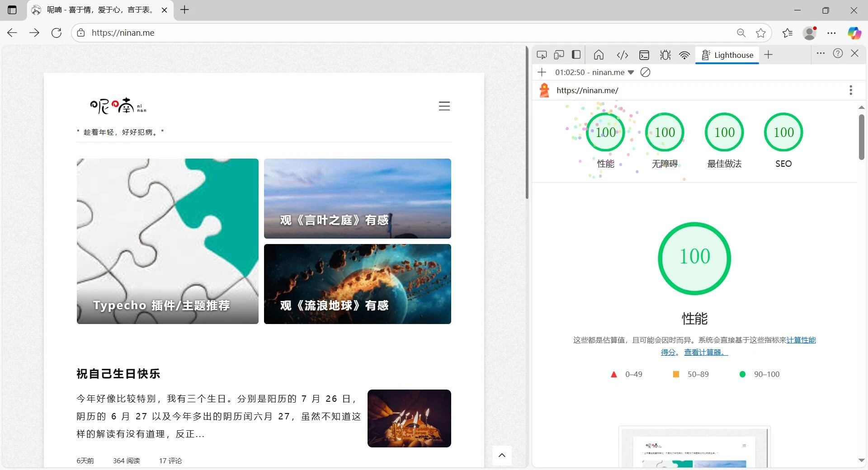Open the Sources bug icon panel
Image resolution: width=868 pixels, height=470 pixels.
tap(665, 55)
